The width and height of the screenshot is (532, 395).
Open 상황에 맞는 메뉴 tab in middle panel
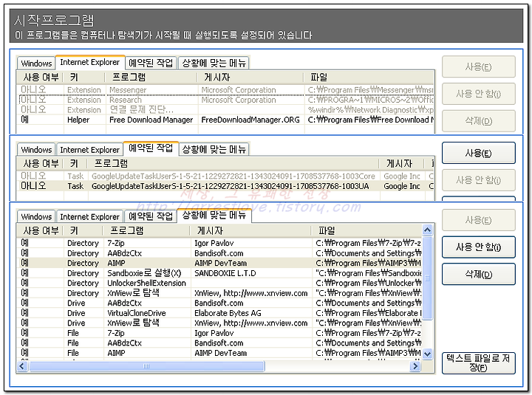(214, 150)
